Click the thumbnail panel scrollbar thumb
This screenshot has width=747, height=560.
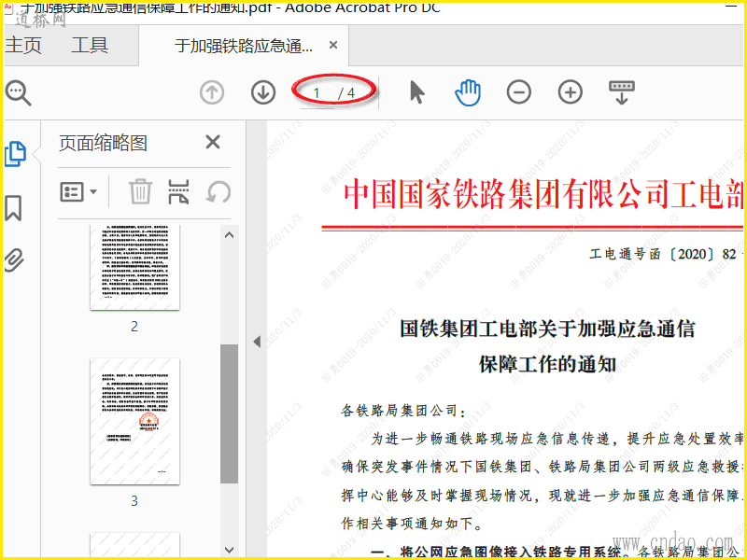[229, 413]
